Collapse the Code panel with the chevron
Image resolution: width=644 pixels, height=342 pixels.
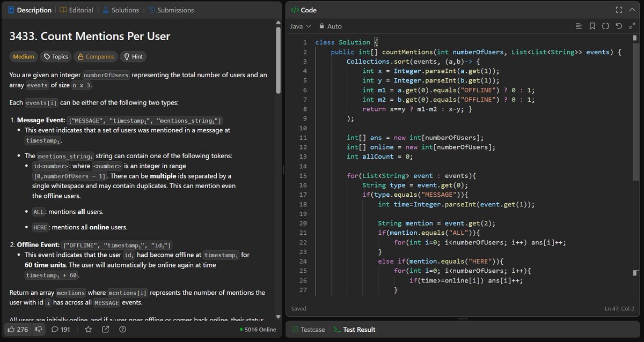(632, 10)
